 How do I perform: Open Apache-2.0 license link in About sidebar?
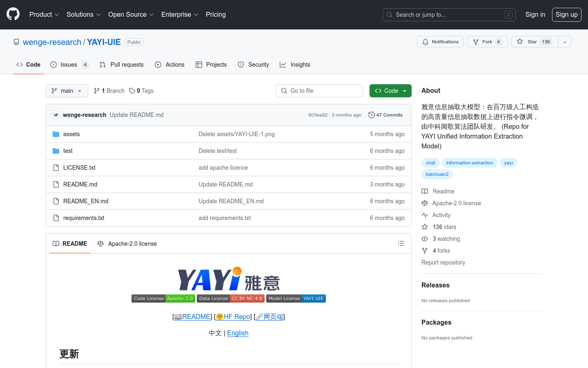[x=451, y=203]
